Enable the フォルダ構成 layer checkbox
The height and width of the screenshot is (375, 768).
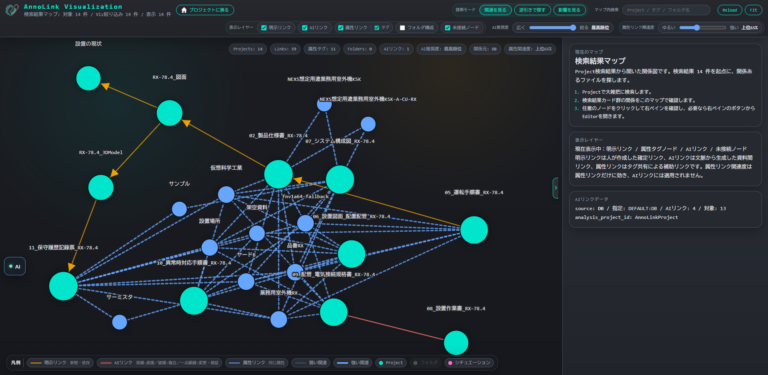(403, 28)
